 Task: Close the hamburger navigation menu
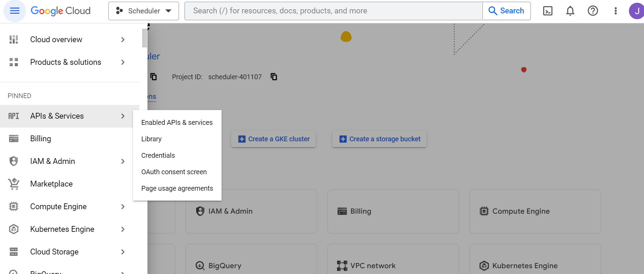pos(14,11)
